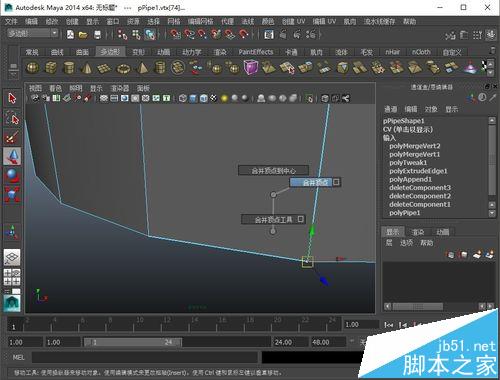
Task: Create a polygon torus from the shelf
Action: coord(124,68)
